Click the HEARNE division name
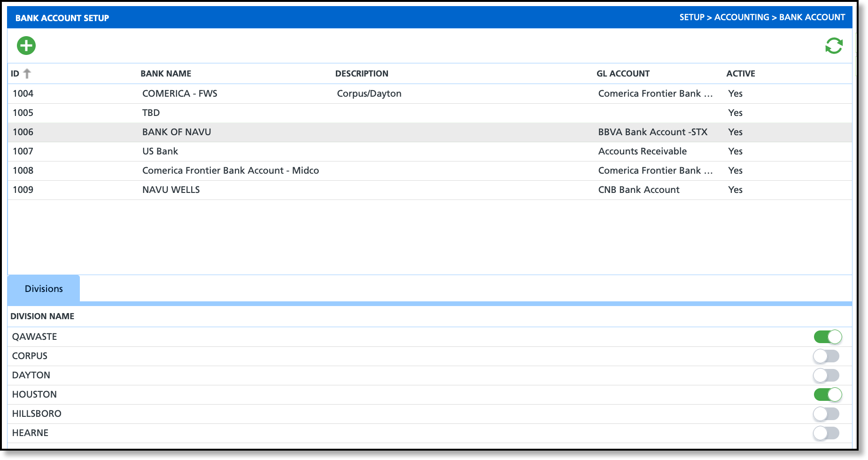This screenshot has height=460, width=868. [x=30, y=433]
